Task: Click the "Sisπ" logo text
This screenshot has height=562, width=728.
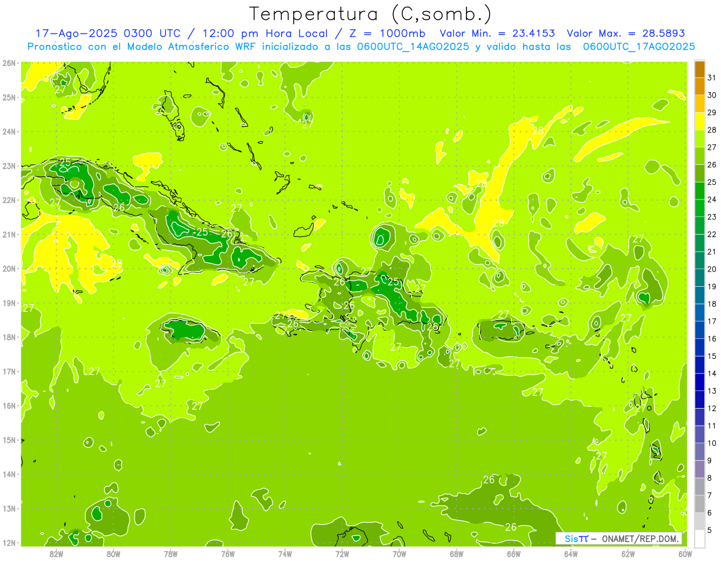Action: (576, 538)
